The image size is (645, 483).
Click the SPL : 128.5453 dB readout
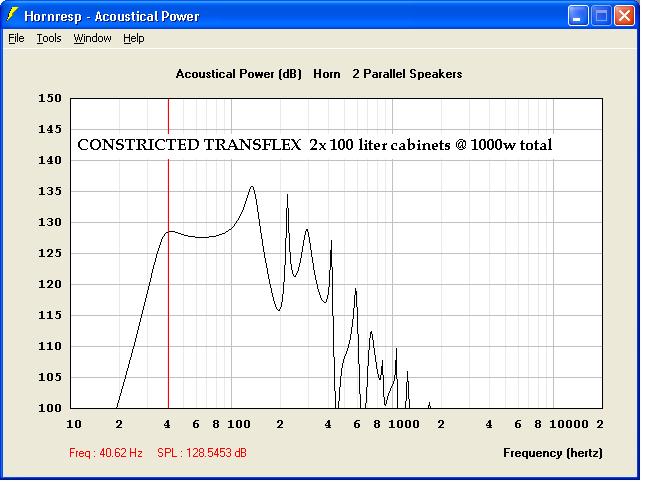pos(202,453)
